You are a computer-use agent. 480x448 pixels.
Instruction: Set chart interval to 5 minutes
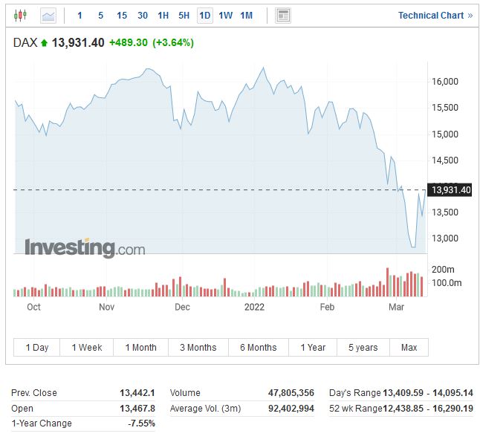pyautogui.click(x=100, y=15)
